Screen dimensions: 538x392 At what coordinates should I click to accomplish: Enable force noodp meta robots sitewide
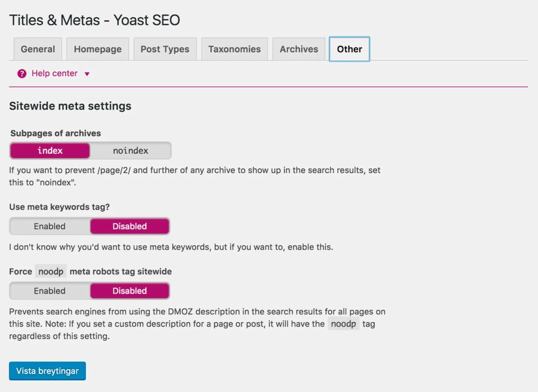(50, 291)
